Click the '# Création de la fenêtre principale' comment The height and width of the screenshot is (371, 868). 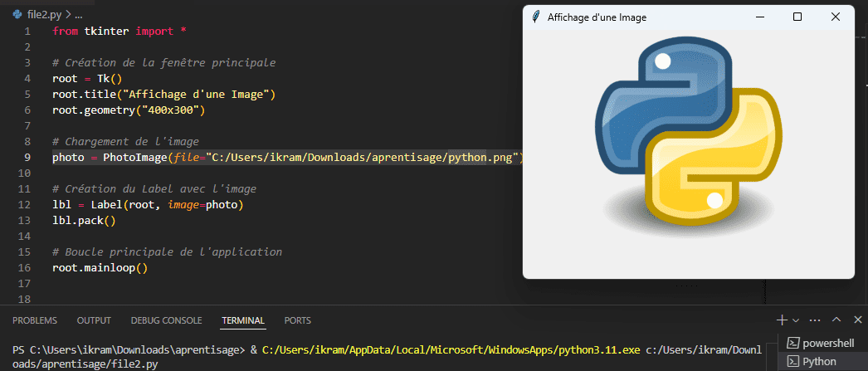pyautogui.click(x=163, y=62)
